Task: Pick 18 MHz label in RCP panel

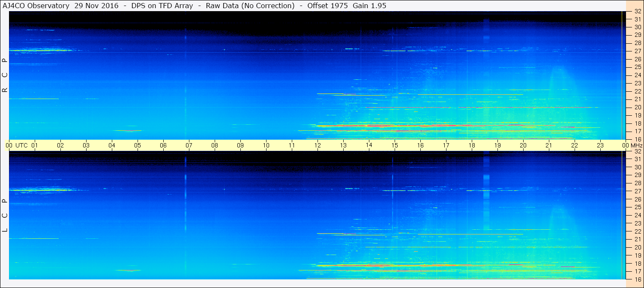Action: (x=637, y=123)
